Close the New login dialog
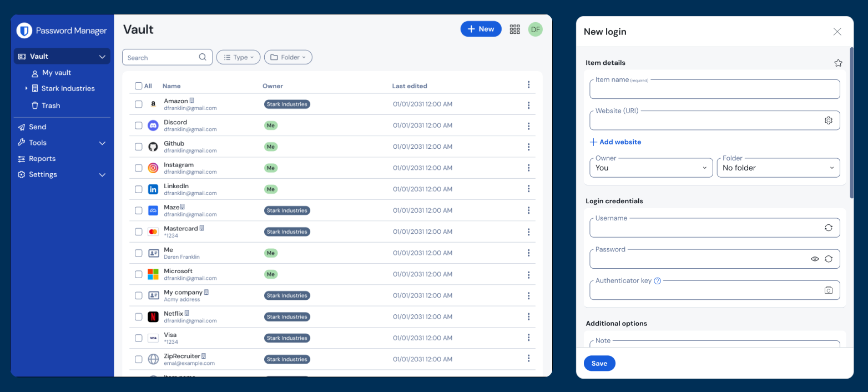Viewport: 868px width, 392px height. [837, 32]
